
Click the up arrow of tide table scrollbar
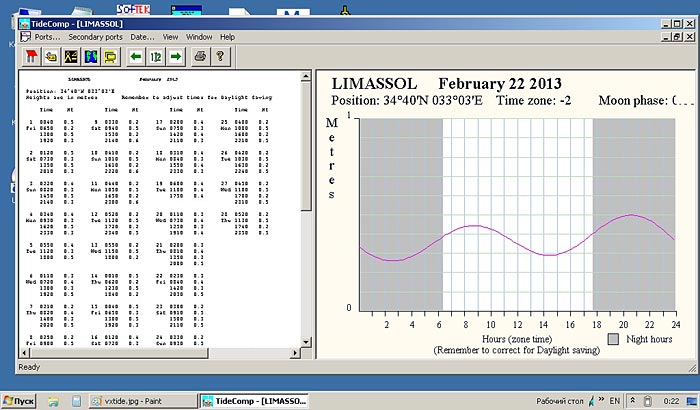click(306, 76)
